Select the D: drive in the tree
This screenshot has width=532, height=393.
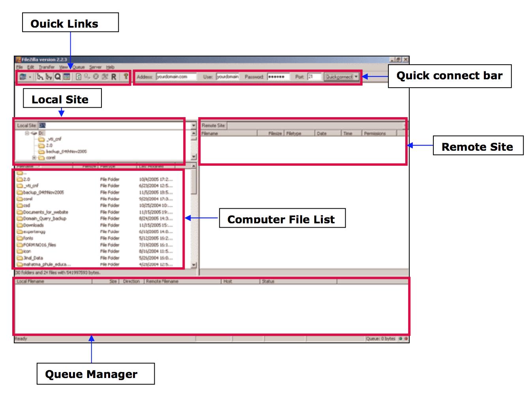(37, 133)
